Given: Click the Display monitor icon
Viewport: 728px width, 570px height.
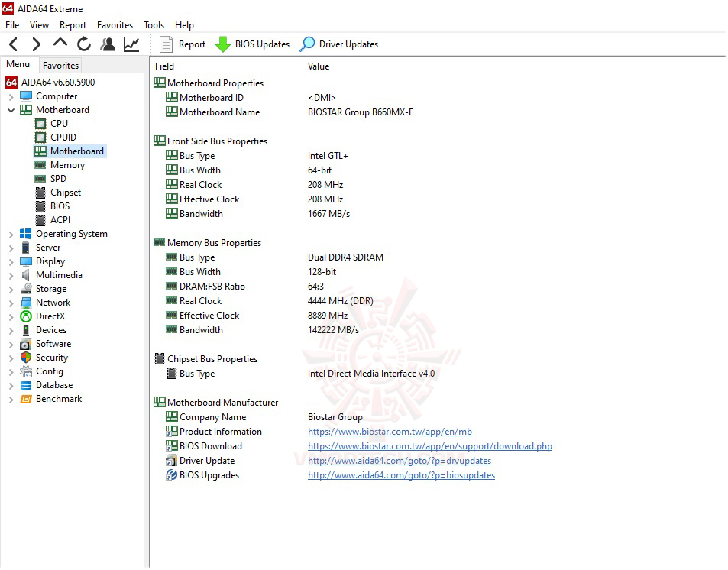Looking at the screenshot, I should pos(26,261).
